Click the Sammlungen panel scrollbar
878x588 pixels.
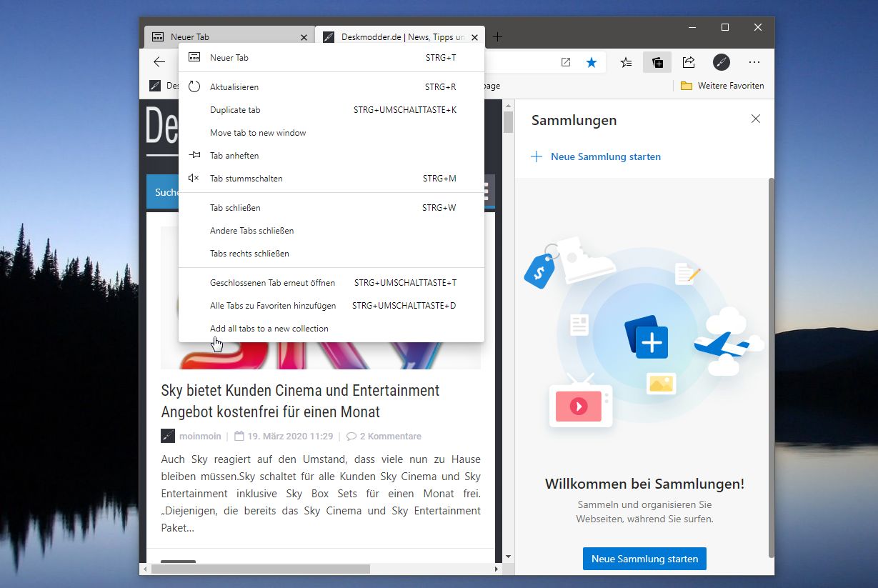point(771,367)
